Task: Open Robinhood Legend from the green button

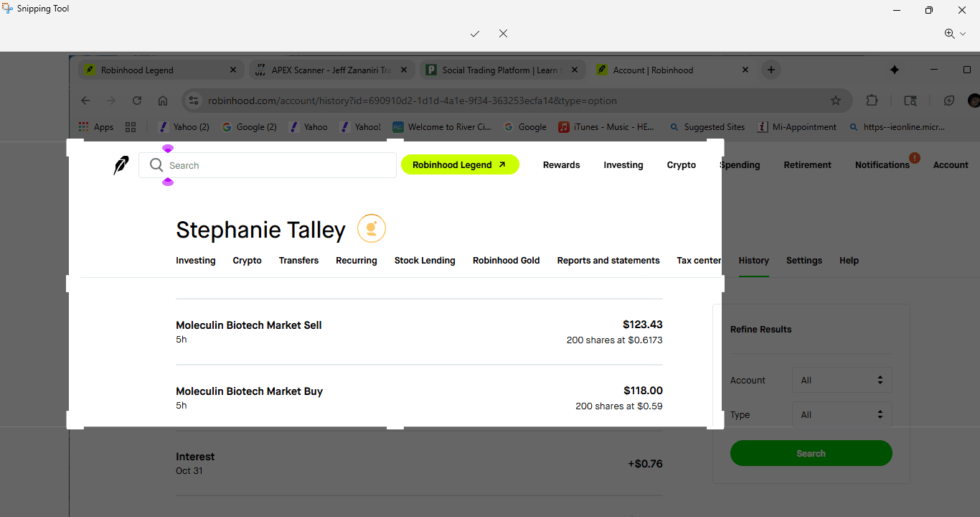Action: 460,165
